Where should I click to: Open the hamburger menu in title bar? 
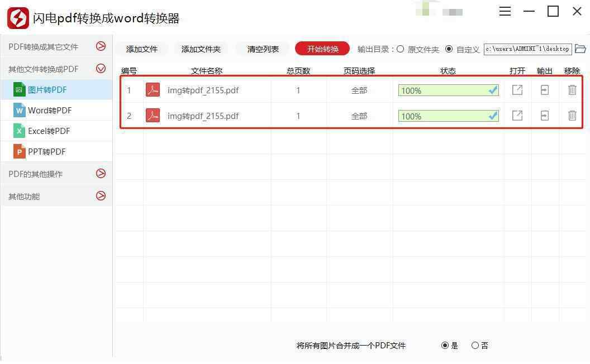(x=505, y=11)
